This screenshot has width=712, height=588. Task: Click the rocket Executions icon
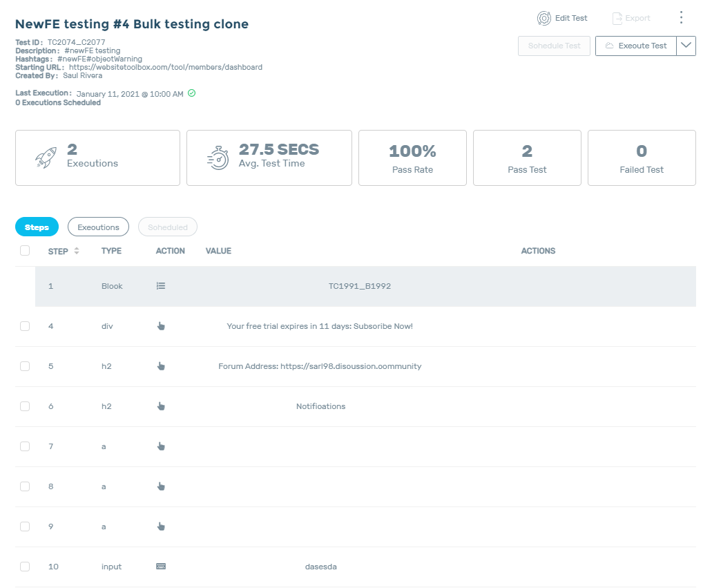46,158
